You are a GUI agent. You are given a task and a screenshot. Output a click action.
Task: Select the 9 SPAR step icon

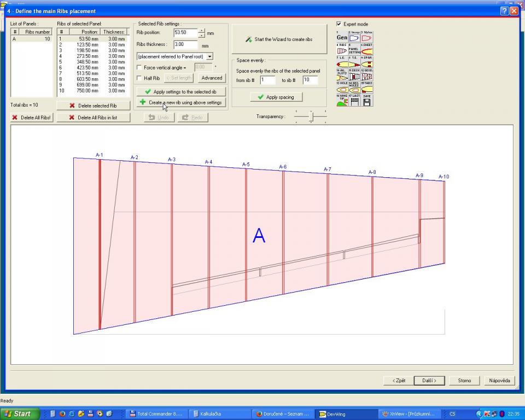[x=367, y=63]
